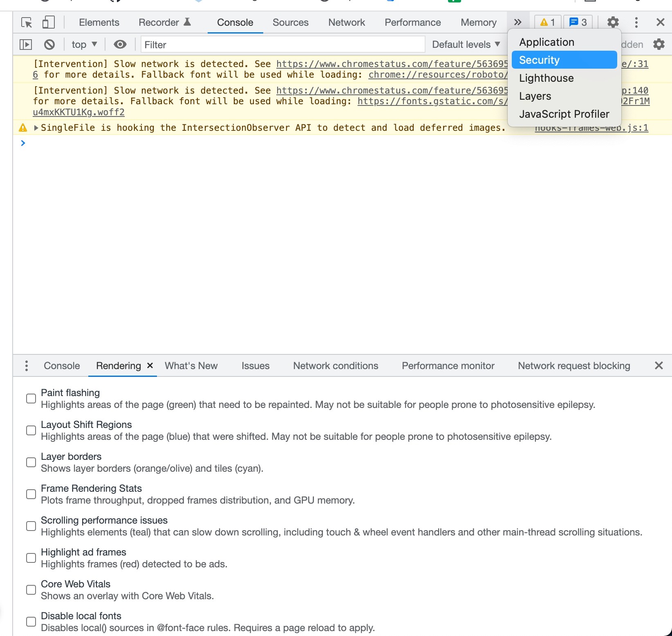The width and height of the screenshot is (672, 636).
Task: Switch to the Recorder tab
Action: click(165, 22)
